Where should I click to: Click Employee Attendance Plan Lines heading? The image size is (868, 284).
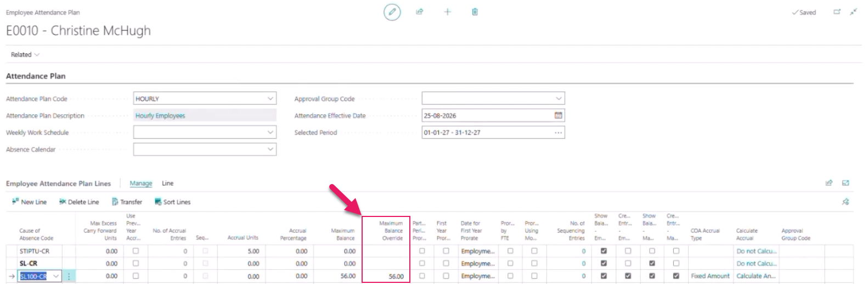pos(58,183)
